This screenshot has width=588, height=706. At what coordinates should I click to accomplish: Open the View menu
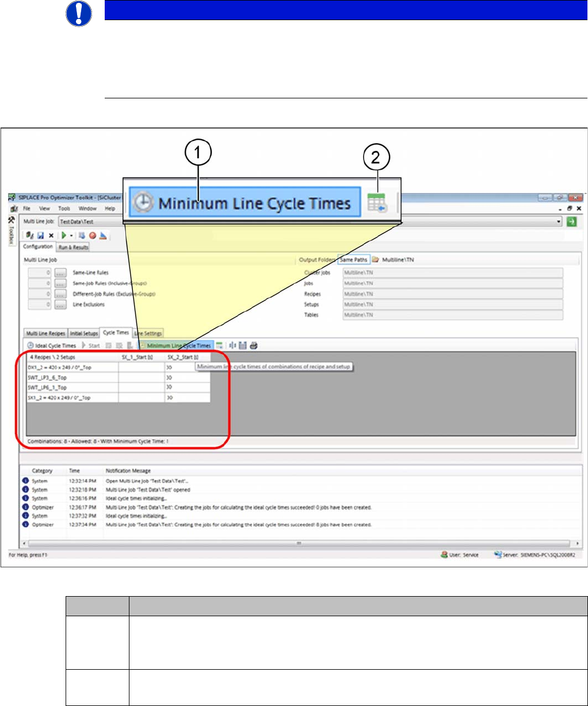tap(44, 208)
